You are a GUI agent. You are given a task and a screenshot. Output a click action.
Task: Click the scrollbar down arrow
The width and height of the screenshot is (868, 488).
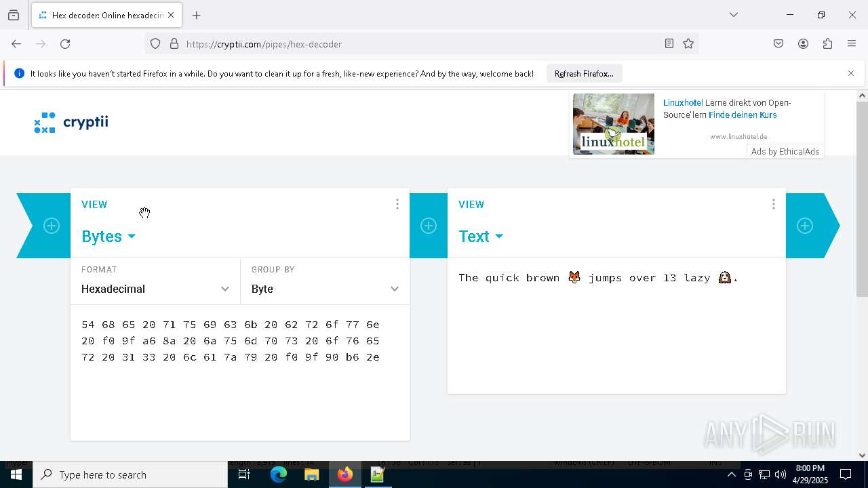tap(862, 455)
